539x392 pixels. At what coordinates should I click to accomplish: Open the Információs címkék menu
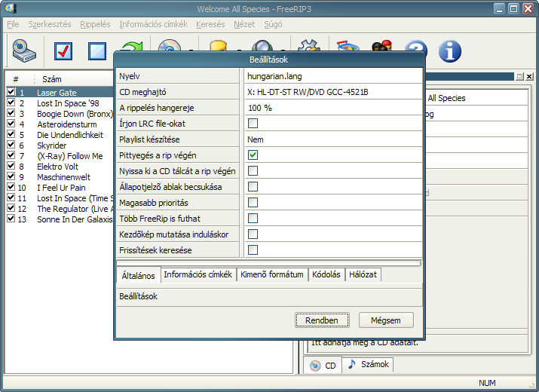[153, 24]
